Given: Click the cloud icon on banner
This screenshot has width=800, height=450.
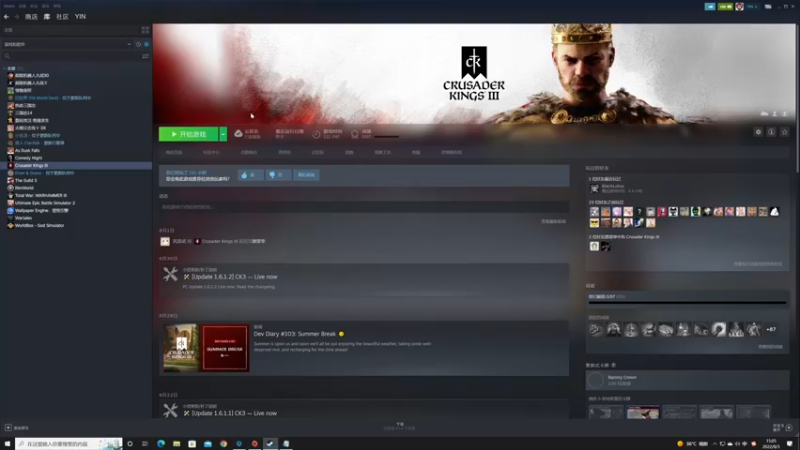Looking at the screenshot, I should [764, 113].
